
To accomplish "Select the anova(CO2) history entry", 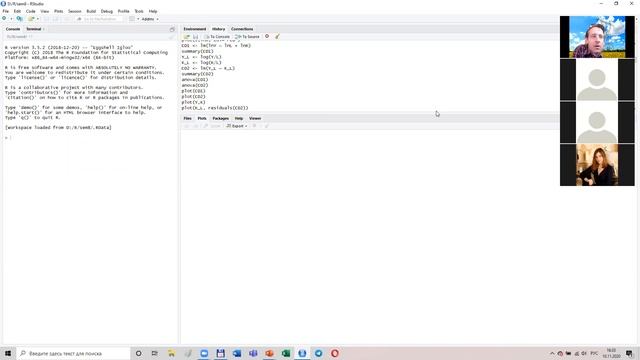I will (x=195, y=85).
